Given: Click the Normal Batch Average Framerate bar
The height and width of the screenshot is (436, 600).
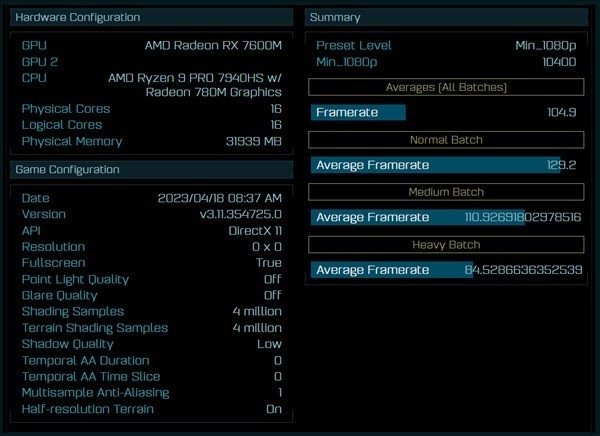Looking at the screenshot, I should click(x=435, y=165).
